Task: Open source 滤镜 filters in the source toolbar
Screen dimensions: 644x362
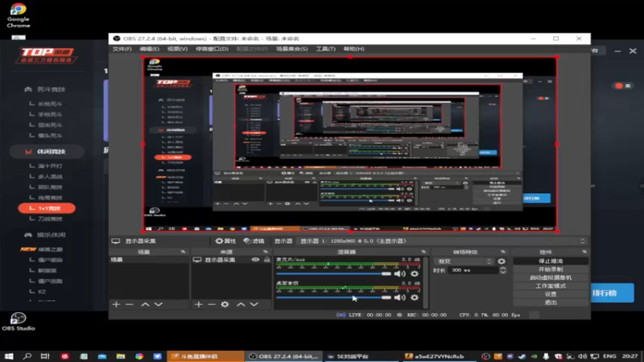Action: 254,241
